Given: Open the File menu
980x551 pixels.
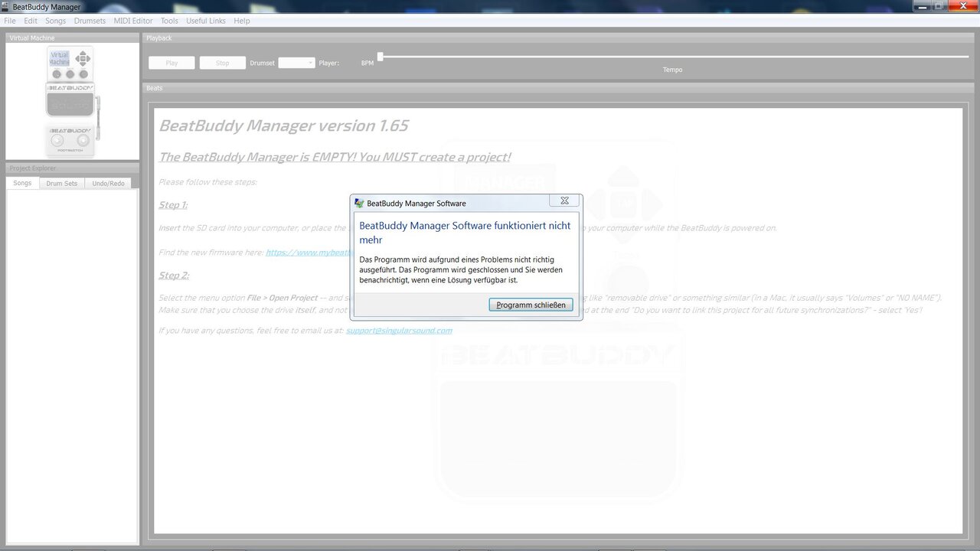Looking at the screenshot, I should point(10,21).
